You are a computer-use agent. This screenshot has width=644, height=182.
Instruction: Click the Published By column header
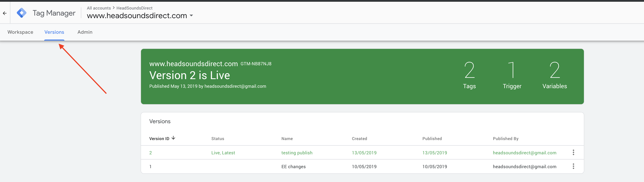point(506,139)
